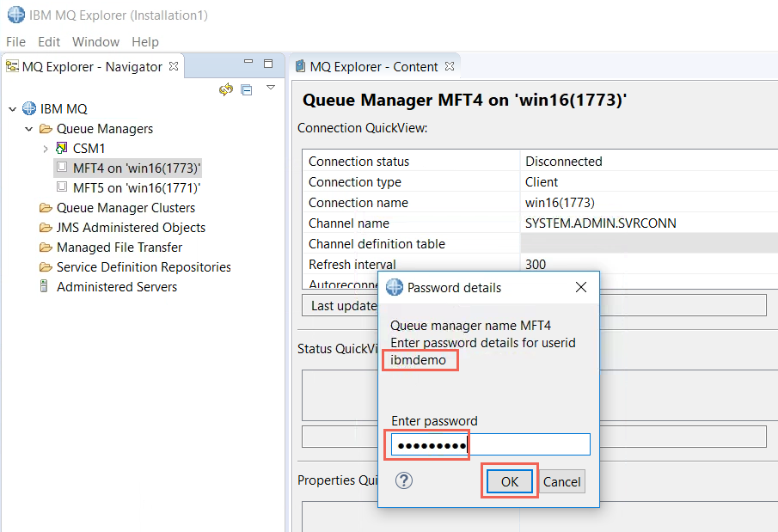778x532 pixels.
Task: Select Administered Servers in tree
Action: pos(117,287)
